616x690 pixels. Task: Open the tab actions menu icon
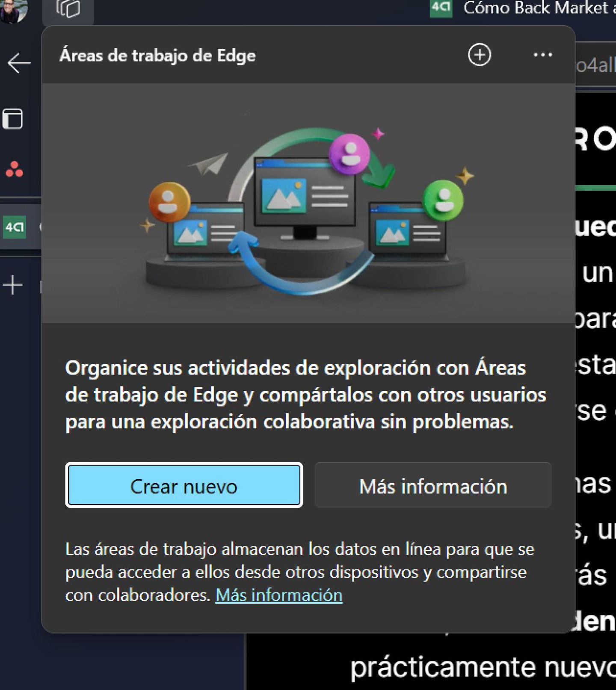(x=13, y=118)
